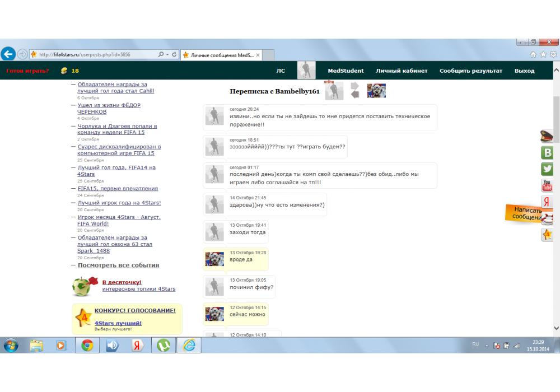This screenshot has height=392, width=560.
Task: Toggle the 'Готов играть?' ready status
Action: coord(27,71)
